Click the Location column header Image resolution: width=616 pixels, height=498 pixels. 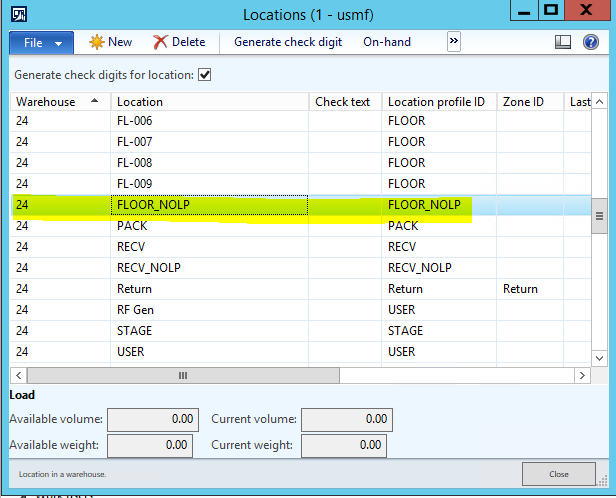point(210,102)
